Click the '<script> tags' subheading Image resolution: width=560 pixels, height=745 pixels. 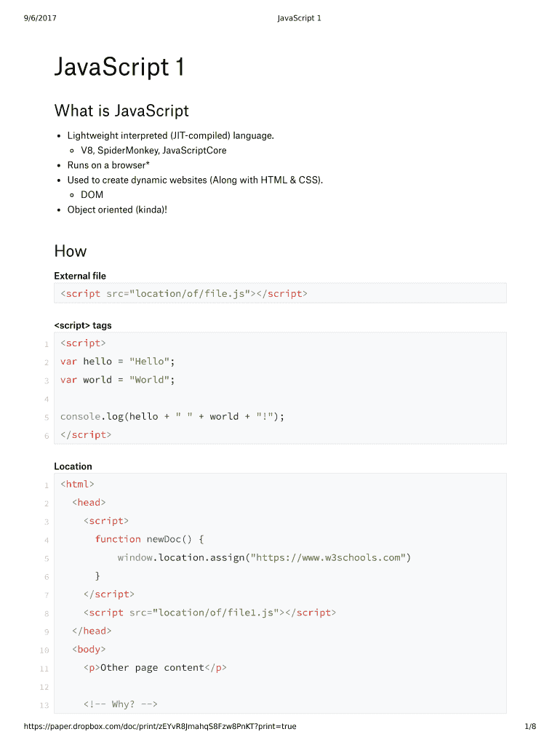[x=83, y=325]
